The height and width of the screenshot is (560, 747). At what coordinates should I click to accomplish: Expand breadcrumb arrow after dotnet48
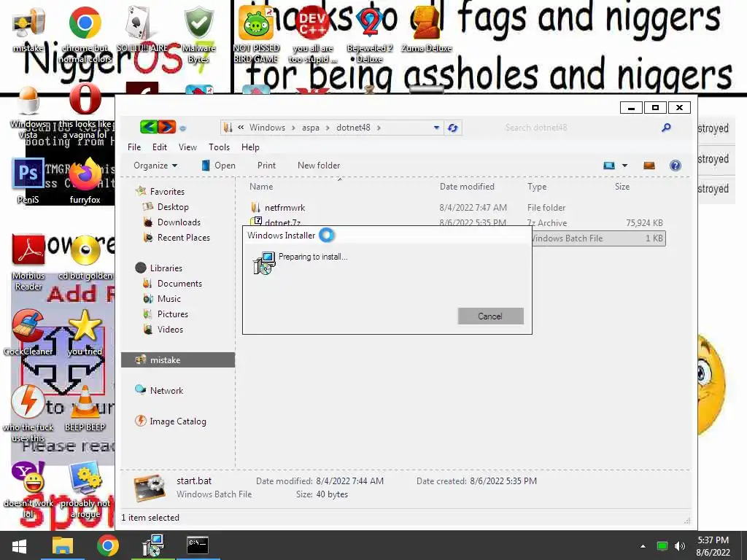379,128
